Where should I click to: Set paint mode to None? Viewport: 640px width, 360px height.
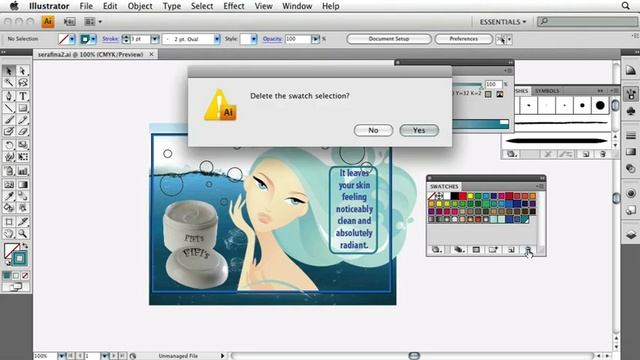click(x=25, y=276)
